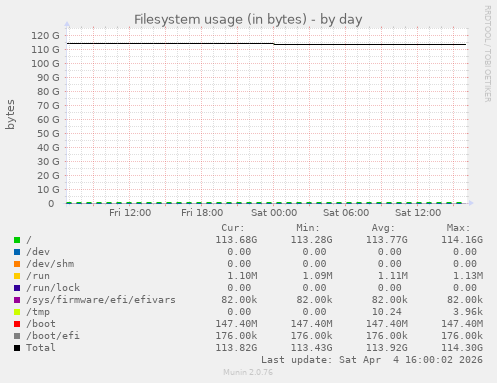Click the Total average value '113.92G'
Screen dimensions: 497x383
(x=387, y=348)
